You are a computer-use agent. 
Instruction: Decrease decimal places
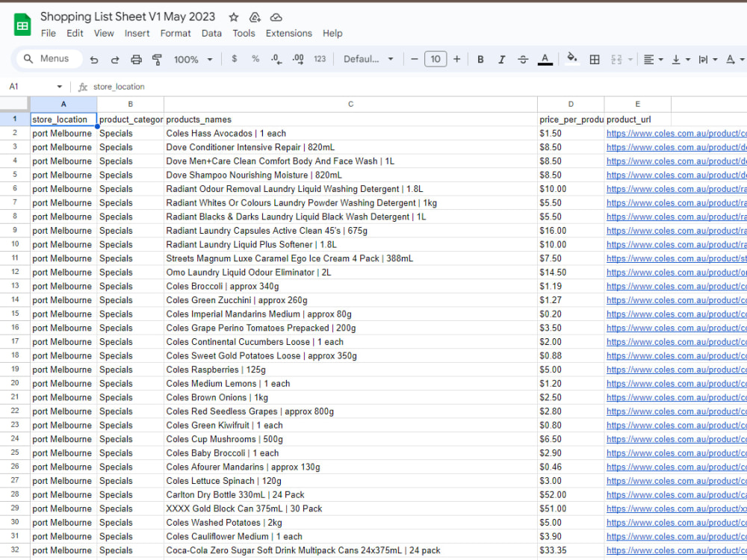click(276, 59)
